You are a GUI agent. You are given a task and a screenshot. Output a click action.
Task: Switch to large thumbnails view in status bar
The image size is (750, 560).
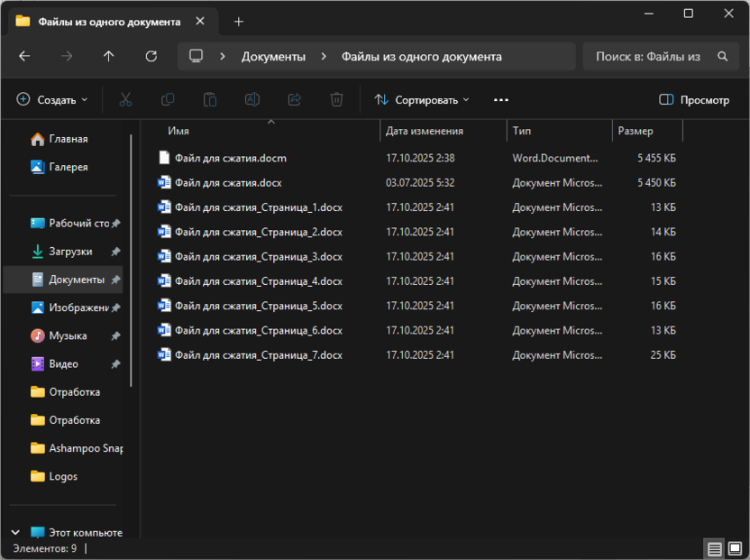(735, 548)
